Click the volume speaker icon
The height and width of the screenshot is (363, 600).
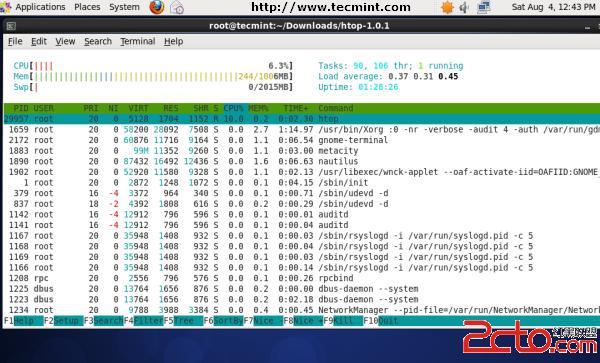pos(464,7)
